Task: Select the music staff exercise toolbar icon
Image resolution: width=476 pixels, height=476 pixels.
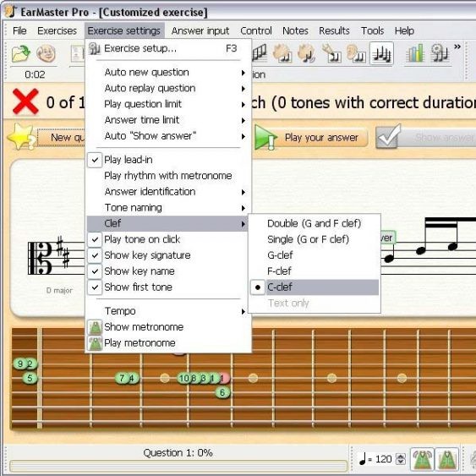Action: pos(259,52)
